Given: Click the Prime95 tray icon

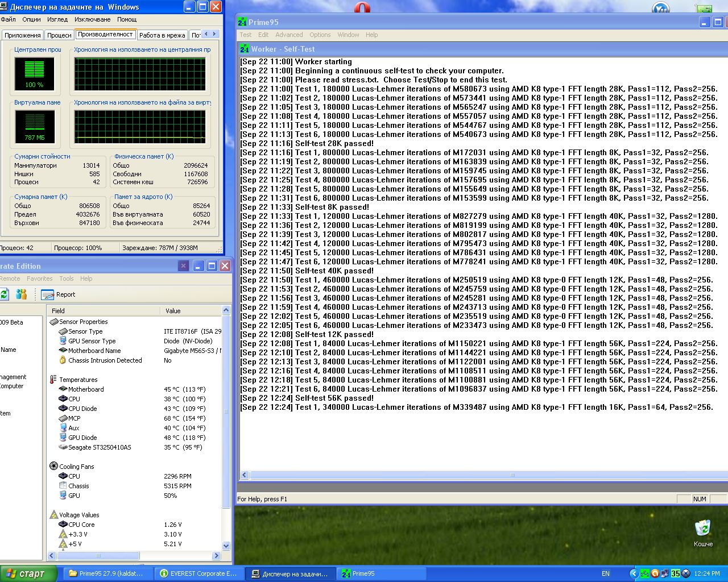Looking at the screenshot, I should click(644, 573).
